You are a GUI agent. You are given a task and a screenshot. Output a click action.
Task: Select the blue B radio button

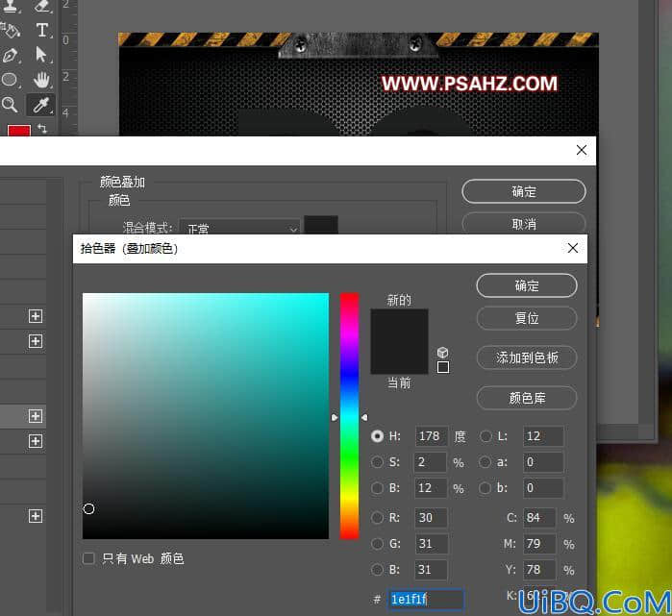pyautogui.click(x=377, y=569)
